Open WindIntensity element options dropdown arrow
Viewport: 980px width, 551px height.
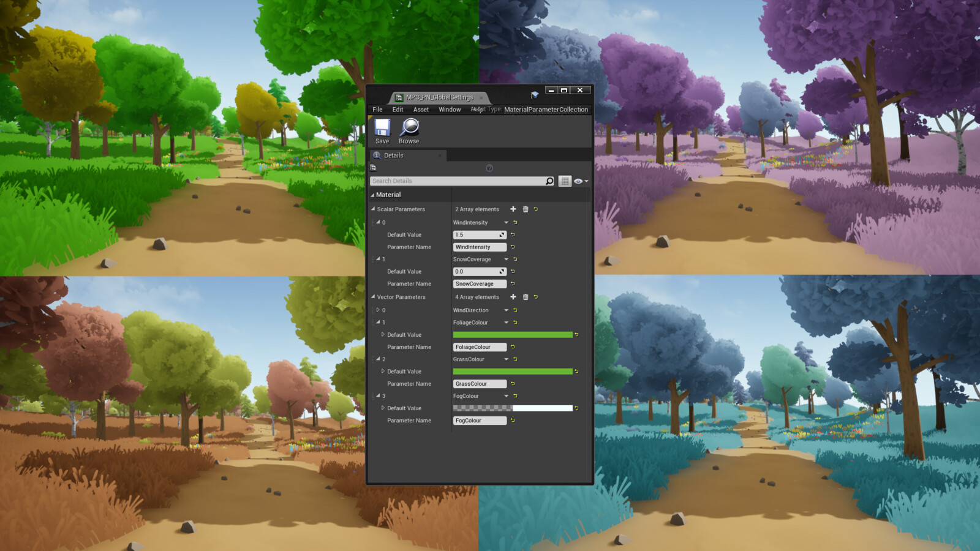coord(506,223)
